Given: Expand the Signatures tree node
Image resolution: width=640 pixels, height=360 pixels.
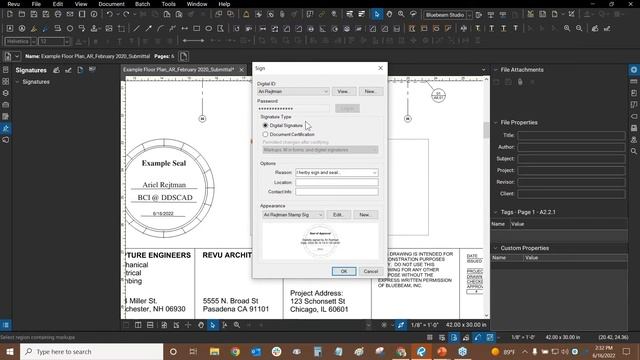Looking at the screenshot, I should click(x=17, y=82).
